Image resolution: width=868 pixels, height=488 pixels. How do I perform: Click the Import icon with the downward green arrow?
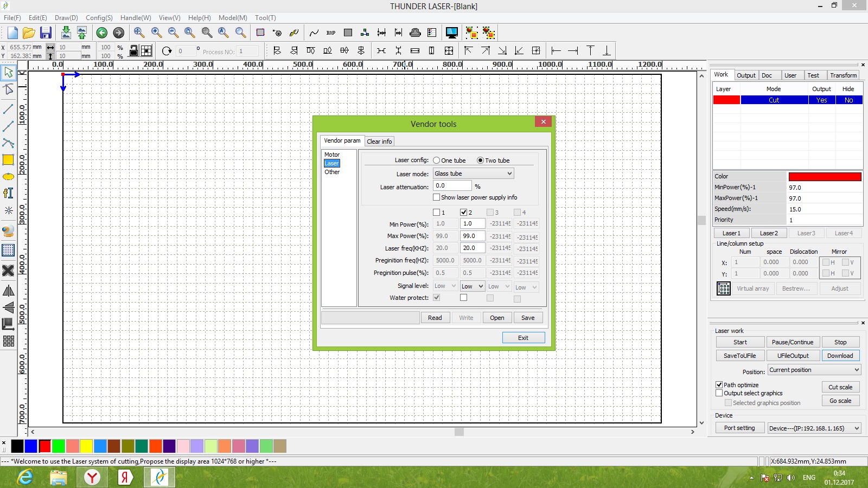coord(66,33)
